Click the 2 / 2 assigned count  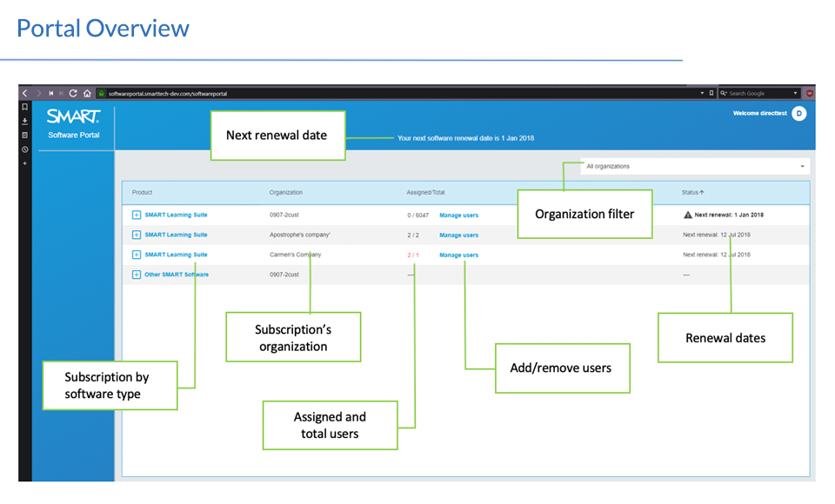413,235
